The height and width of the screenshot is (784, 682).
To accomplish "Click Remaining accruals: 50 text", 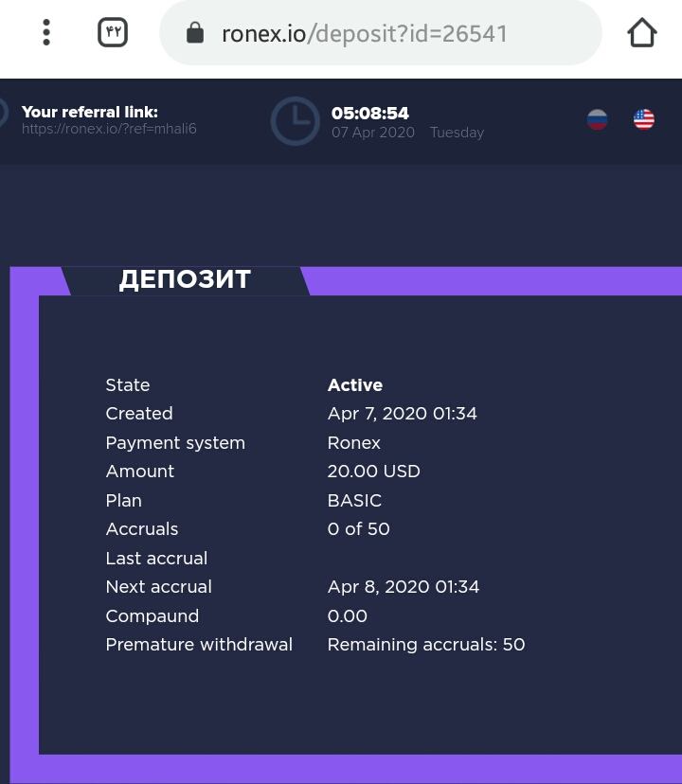I will pos(425,645).
